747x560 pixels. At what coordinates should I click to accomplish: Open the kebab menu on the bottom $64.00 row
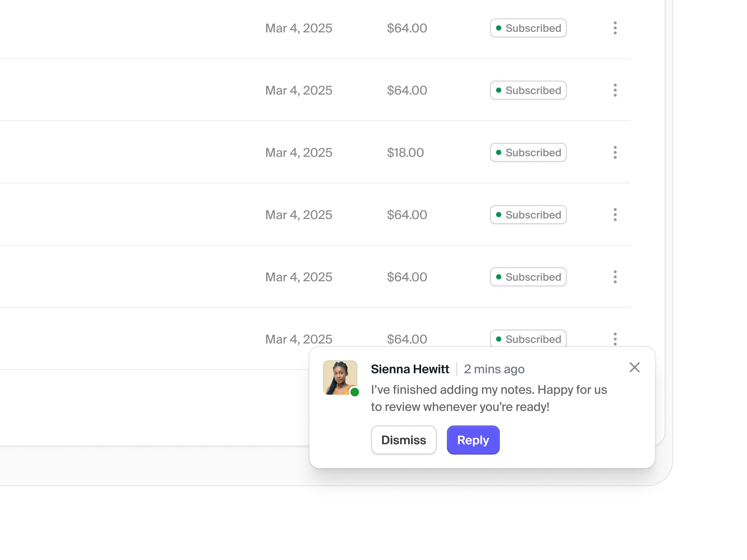click(x=615, y=339)
